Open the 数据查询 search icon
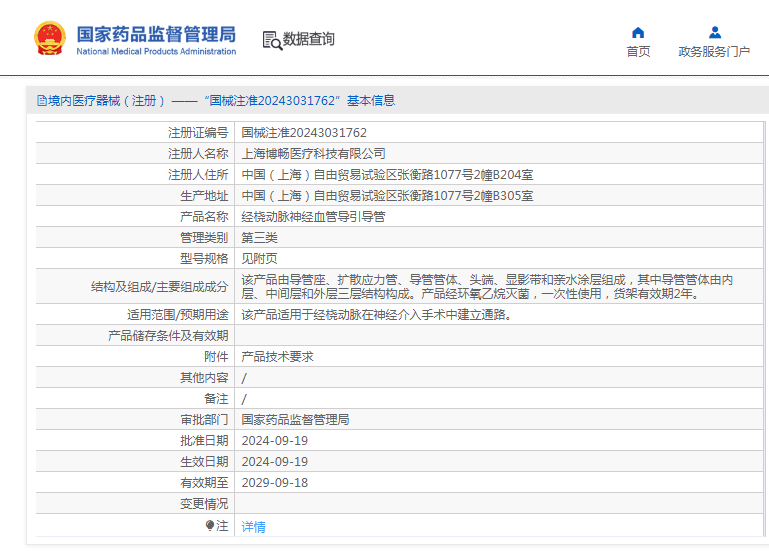This screenshot has height=554, width=769. 272,40
